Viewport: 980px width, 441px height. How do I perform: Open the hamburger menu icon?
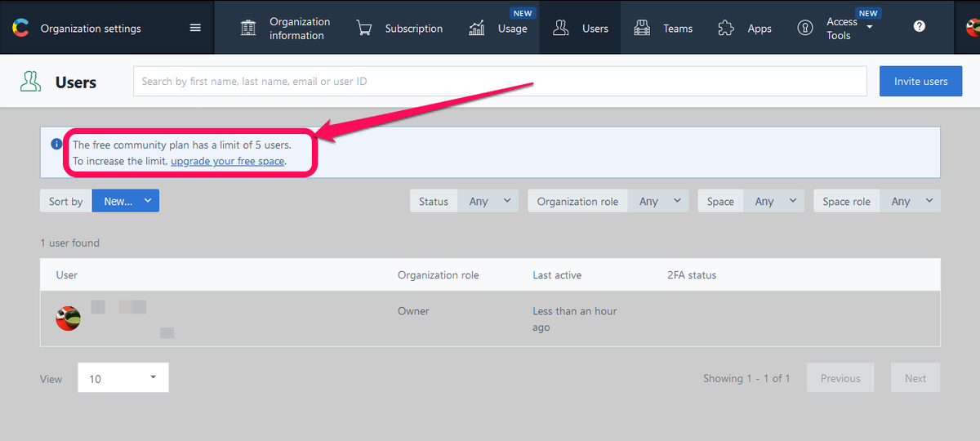(x=195, y=28)
